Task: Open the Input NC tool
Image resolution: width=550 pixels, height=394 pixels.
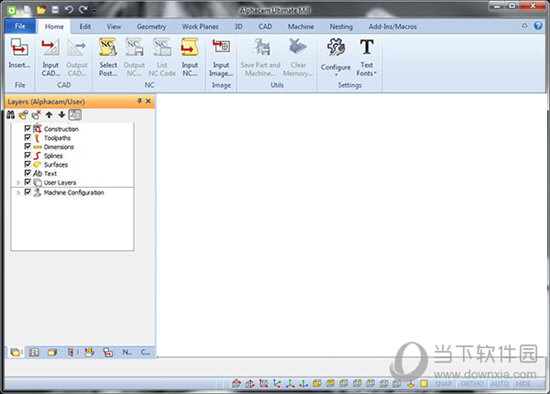Action: 190,58
